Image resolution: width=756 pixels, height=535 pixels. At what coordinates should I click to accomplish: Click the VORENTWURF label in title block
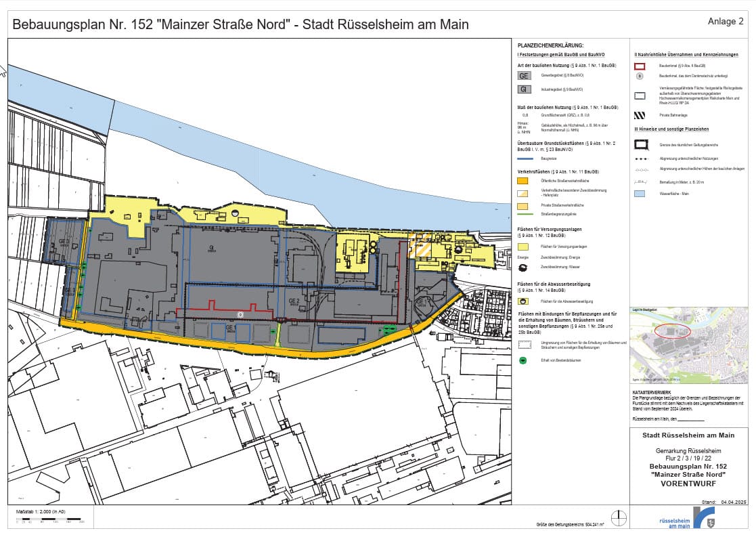pyautogui.click(x=688, y=484)
